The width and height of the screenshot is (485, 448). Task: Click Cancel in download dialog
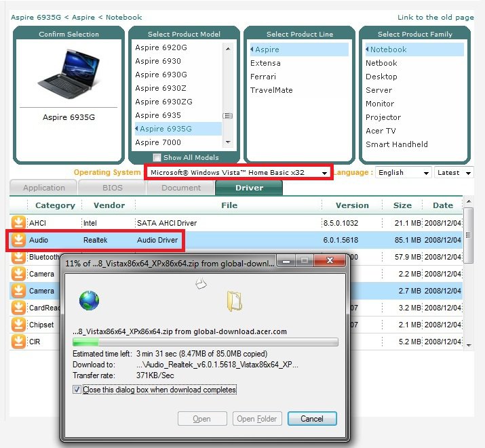(x=312, y=419)
